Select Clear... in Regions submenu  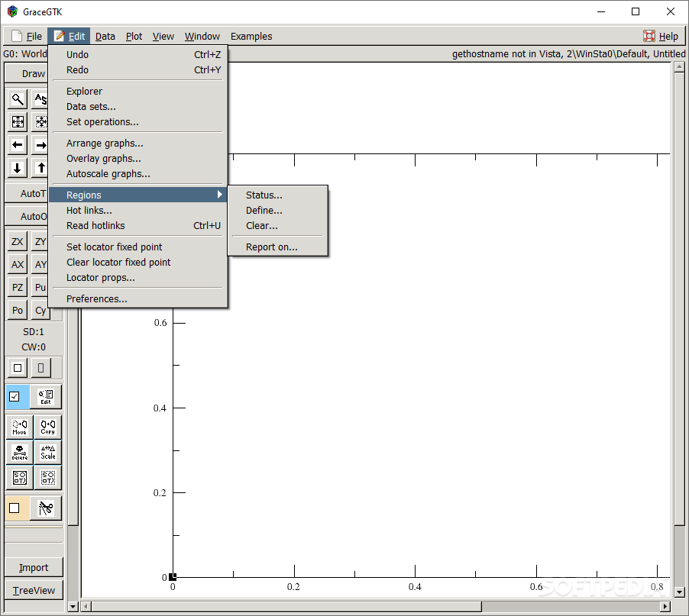(278, 226)
